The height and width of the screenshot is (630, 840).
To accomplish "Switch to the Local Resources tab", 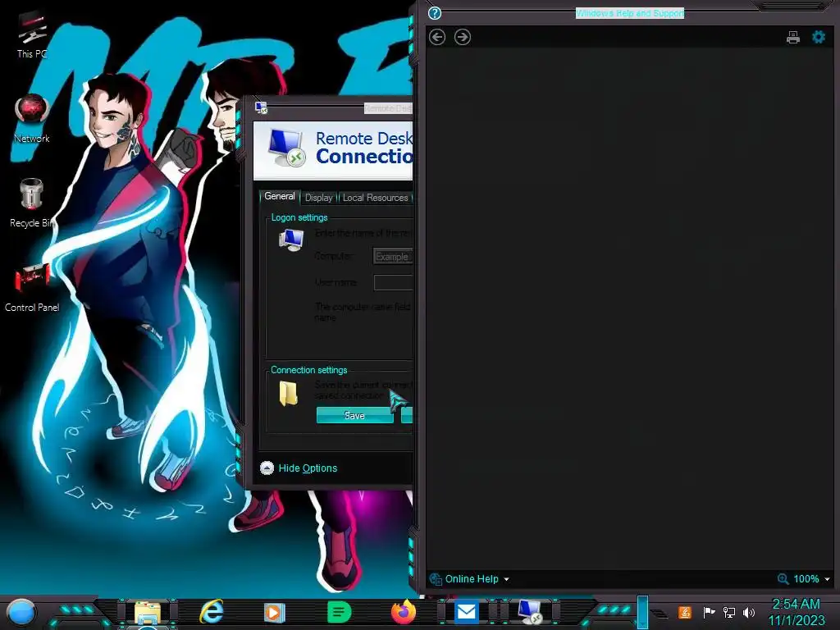I will (x=375, y=198).
